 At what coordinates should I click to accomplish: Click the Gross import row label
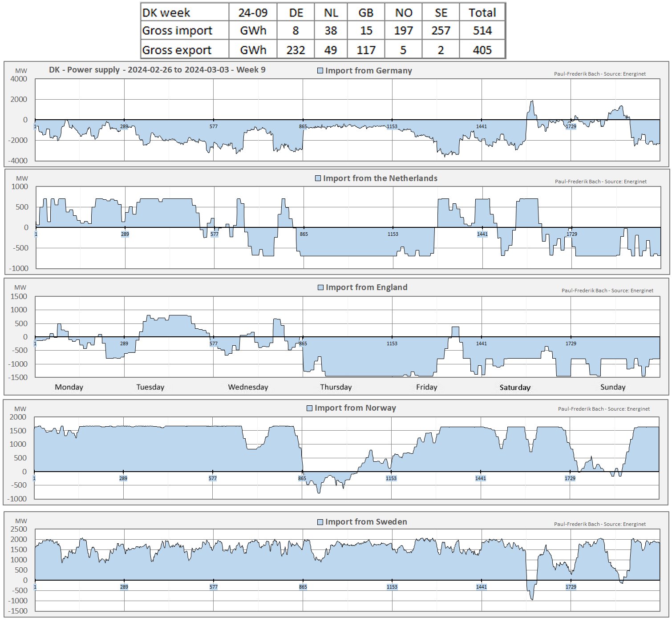(177, 31)
